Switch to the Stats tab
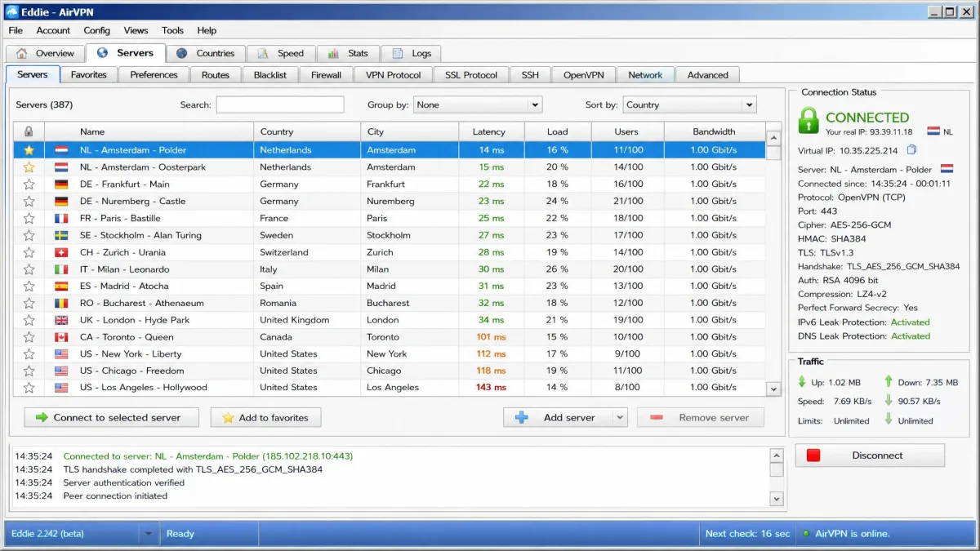The image size is (980, 551). (348, 53)
